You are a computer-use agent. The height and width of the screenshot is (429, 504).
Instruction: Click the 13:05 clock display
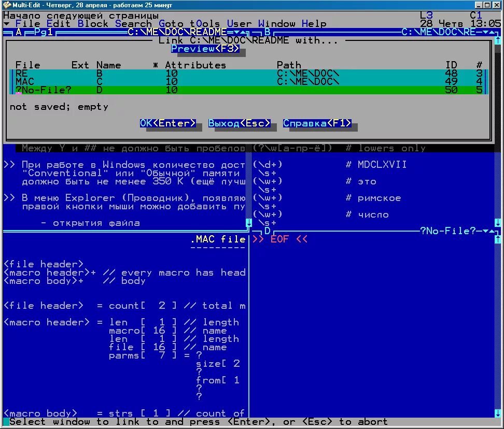(485, 24)
